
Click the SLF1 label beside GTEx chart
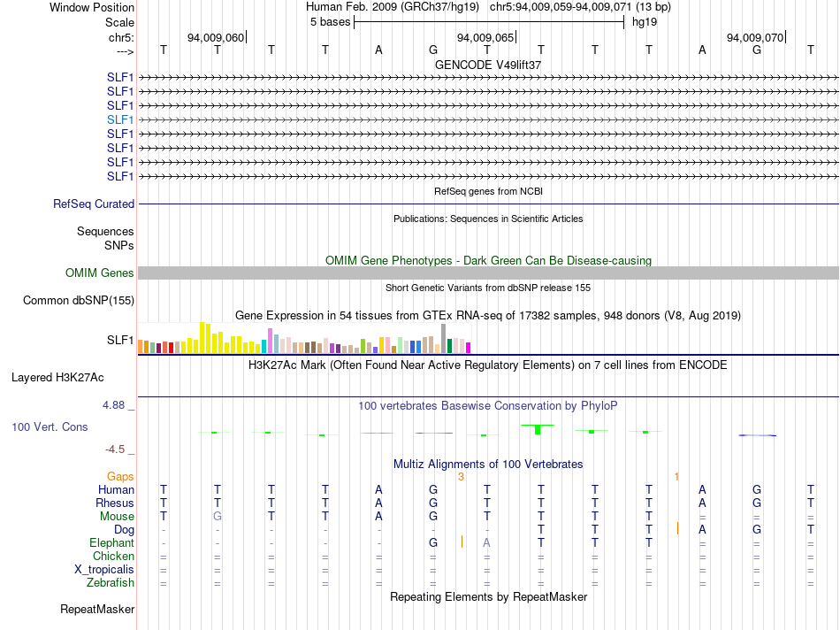pyautogui.click(x=120, y=340)
